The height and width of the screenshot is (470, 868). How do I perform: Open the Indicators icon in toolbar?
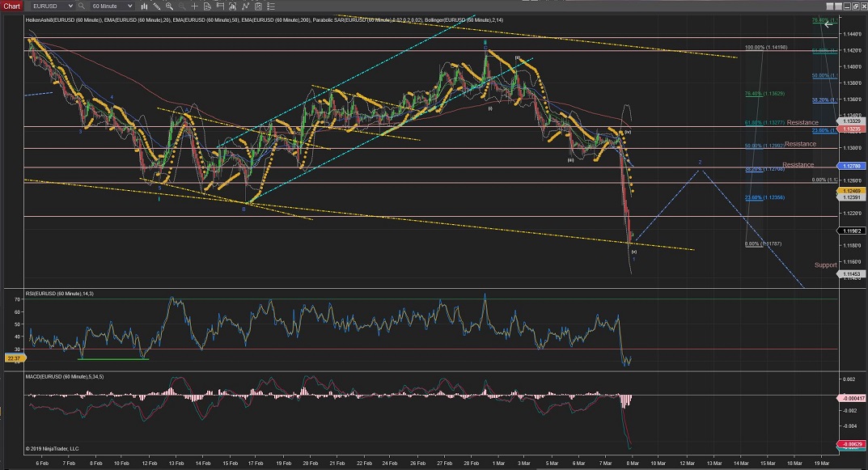tap(232, 6)
